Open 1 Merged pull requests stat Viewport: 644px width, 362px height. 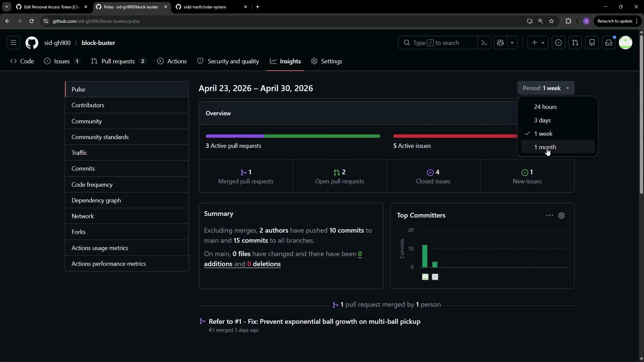click(246, 176)
